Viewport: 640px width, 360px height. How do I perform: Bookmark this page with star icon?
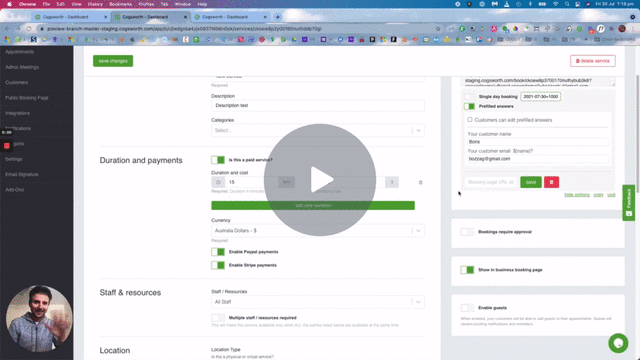pos(438,29)
